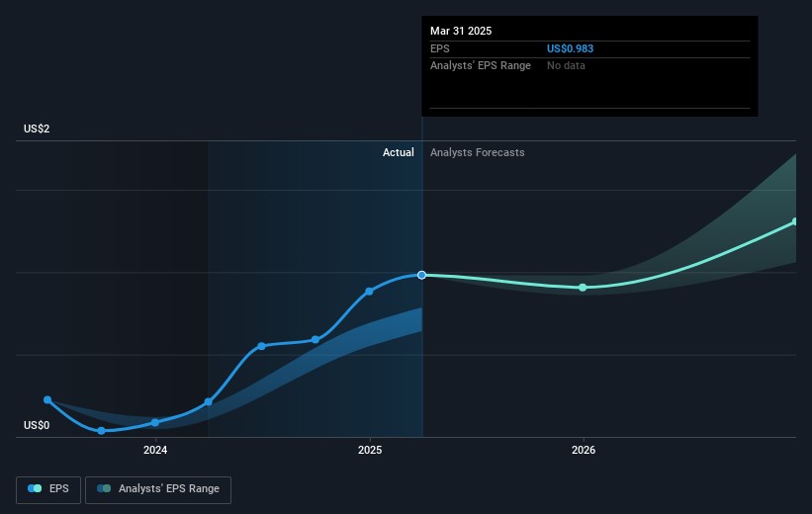
Task: Click the 'Actual' section label
Action: (x=399, y=152)
